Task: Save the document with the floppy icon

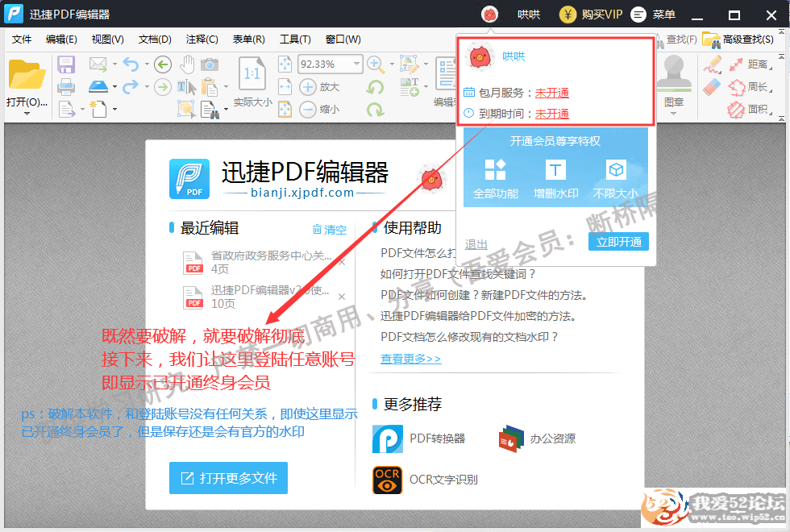Action: click(66, 64)
